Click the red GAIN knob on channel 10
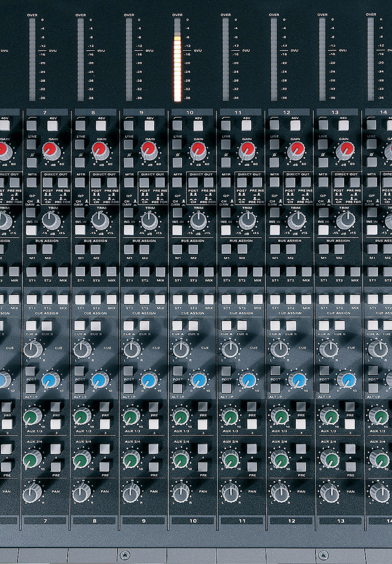Viewport: 392px width, 564px height. 197,150
